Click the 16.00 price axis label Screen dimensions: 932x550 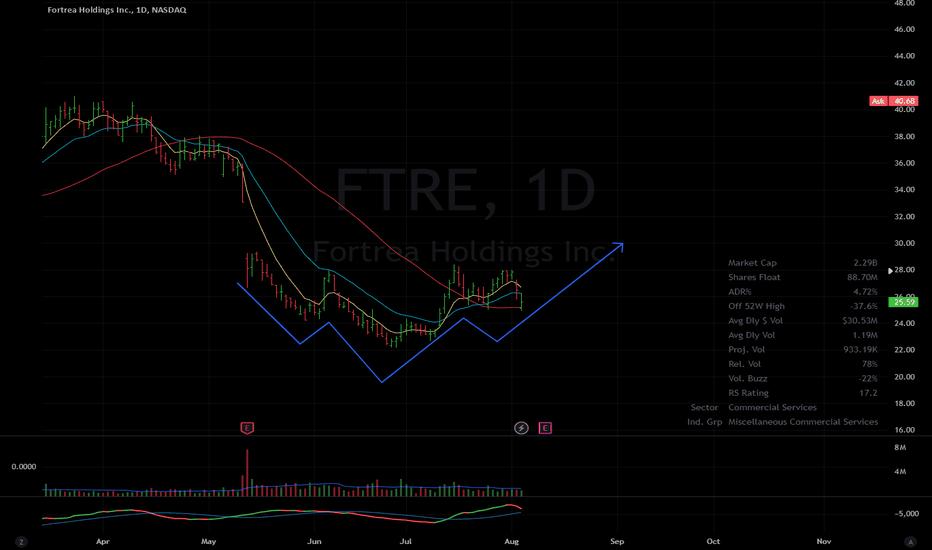(904, 430)
